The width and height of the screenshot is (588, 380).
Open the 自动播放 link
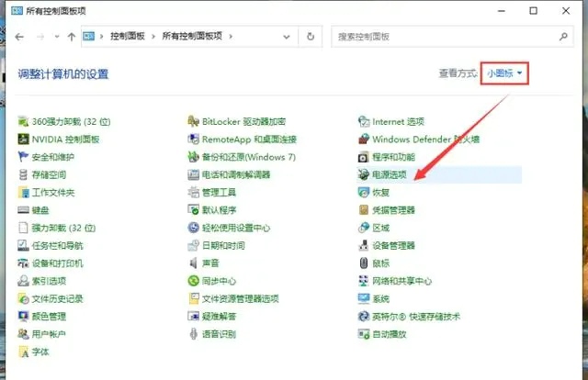390,334
